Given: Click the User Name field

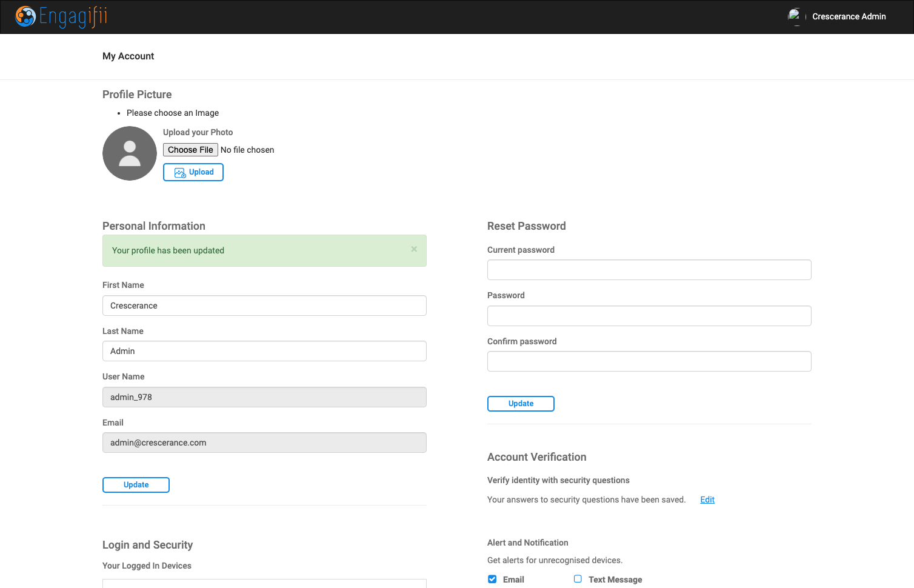Looking at the screenshot, I should pyautogui.click(x=264, y=397).
